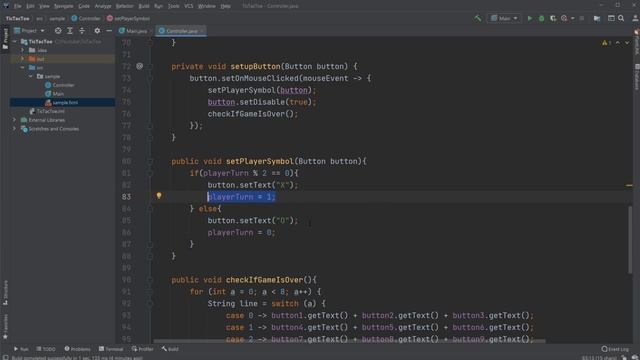The width and height of the screenshot is (640, 360).
Task: Click the horizontal editor scrollbar
Action: pos(349,341)
